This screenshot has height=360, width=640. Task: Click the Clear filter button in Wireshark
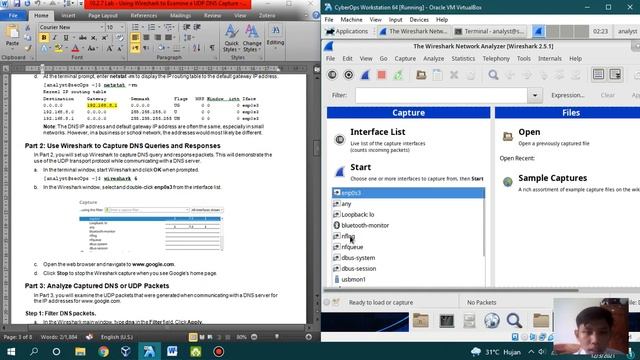(607, 95)
